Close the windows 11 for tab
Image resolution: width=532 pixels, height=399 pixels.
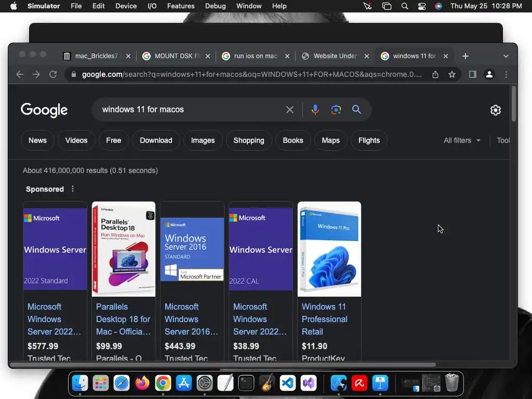point(446,56)
